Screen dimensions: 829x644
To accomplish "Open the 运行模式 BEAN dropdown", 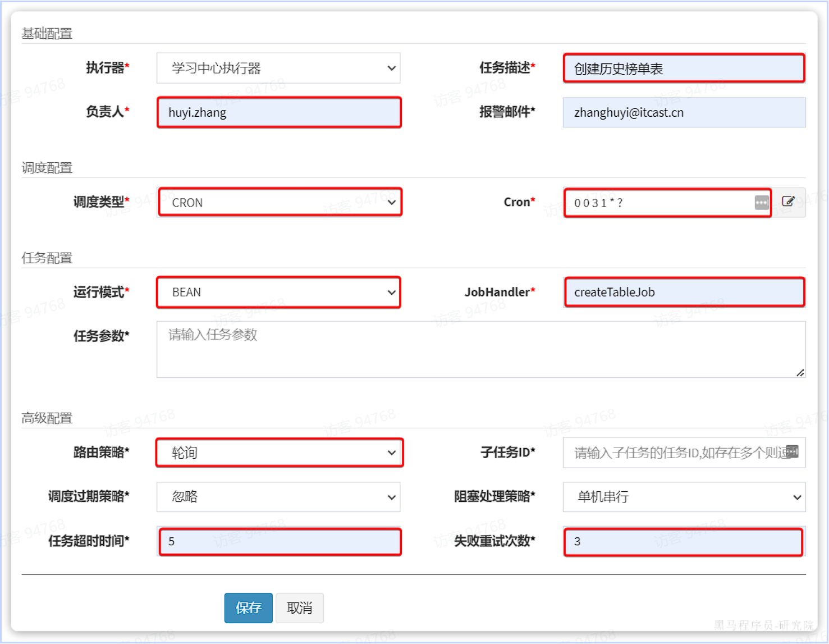I will (278, 292).
